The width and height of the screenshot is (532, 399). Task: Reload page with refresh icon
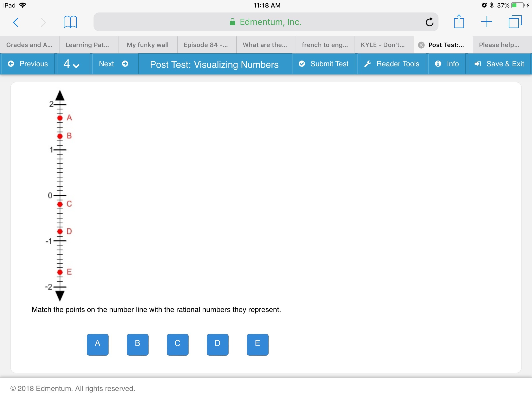(429, 22)
